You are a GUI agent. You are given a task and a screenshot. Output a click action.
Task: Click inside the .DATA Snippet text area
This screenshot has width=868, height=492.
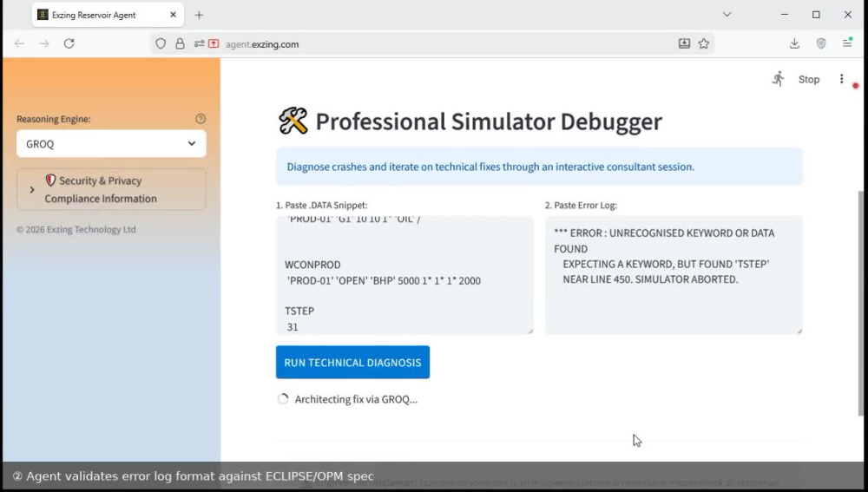(404, 275)
